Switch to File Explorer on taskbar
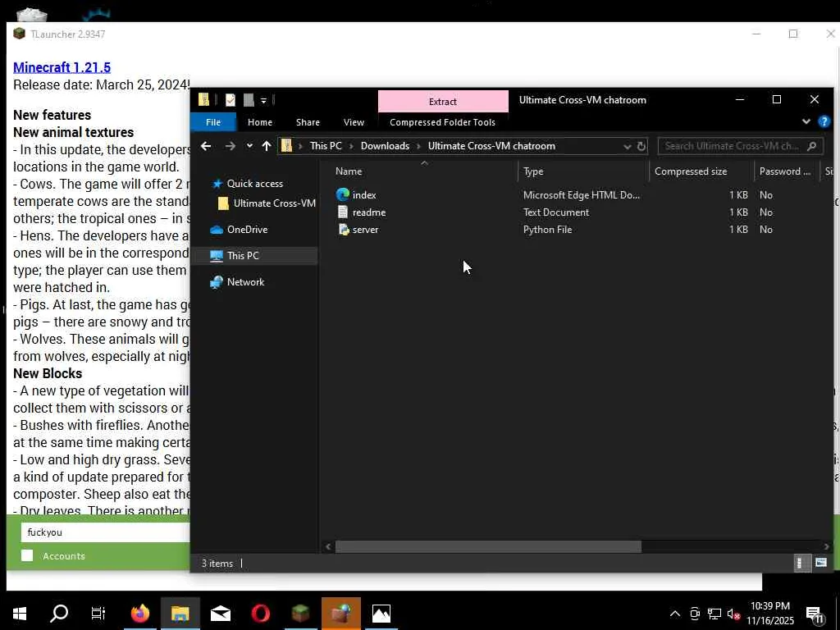This screenshot has height=630, width=840. tap(180, 614)
